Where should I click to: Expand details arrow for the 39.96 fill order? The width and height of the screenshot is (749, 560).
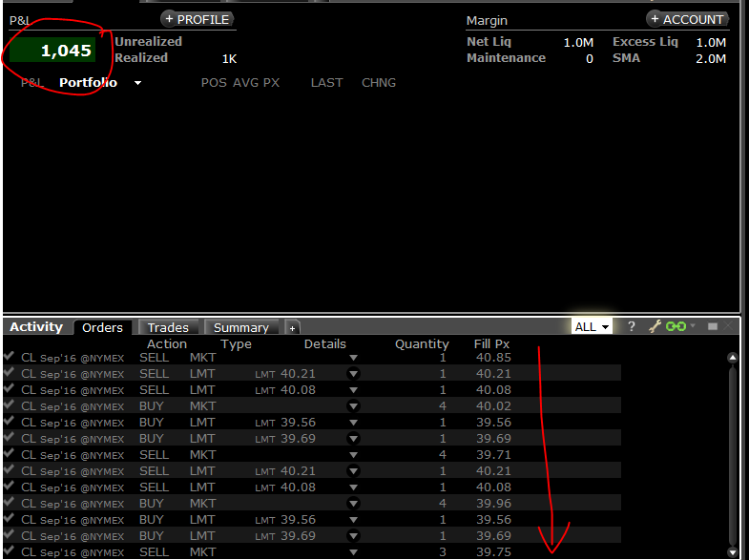click(353, 504)
